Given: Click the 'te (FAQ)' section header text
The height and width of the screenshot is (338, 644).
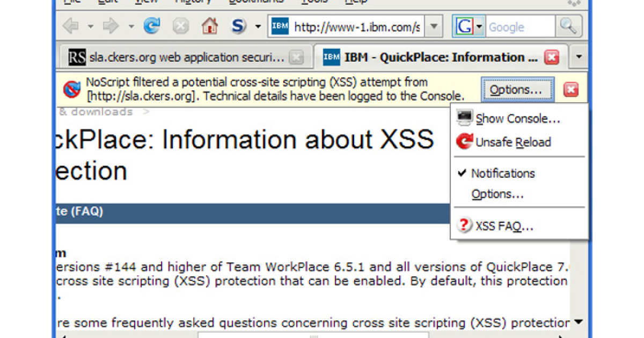Looking at the screenshot, I should [79, 212].
